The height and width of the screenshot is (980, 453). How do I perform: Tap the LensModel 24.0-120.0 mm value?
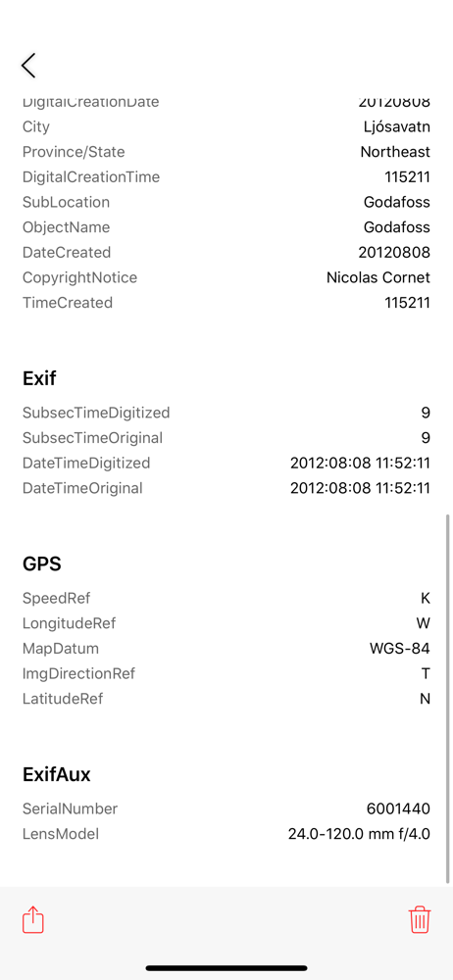[x=359, y=834]
